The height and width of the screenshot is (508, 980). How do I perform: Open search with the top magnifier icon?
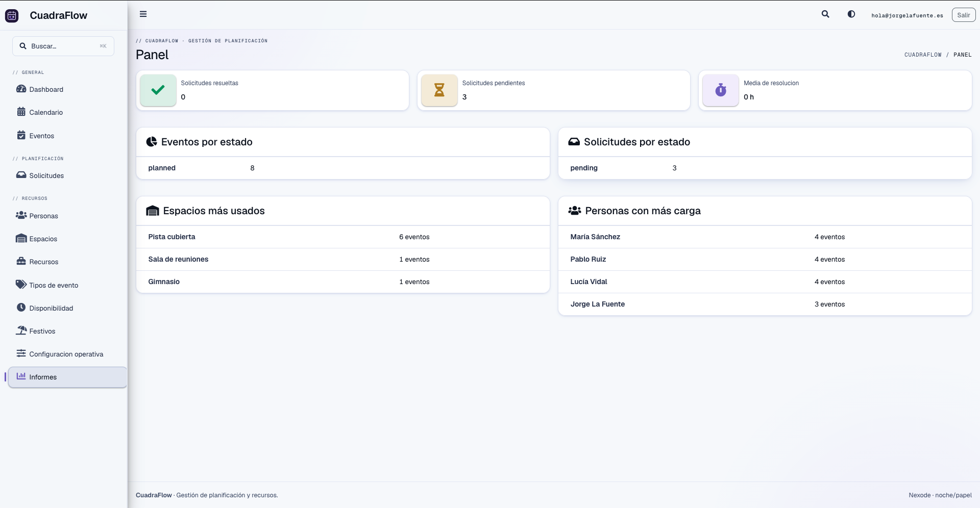825,14
